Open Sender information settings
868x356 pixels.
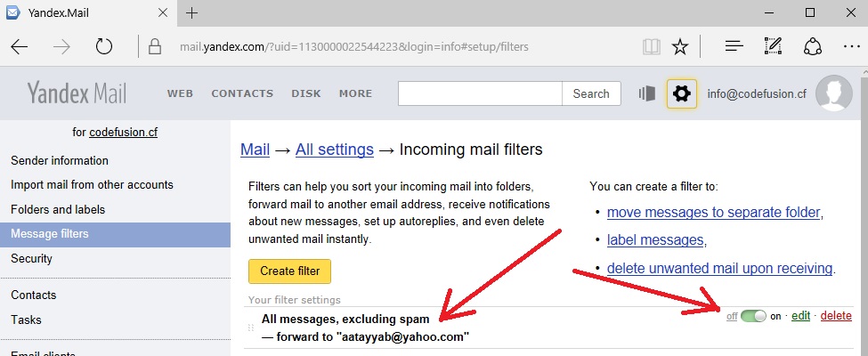tap(60, 160)
